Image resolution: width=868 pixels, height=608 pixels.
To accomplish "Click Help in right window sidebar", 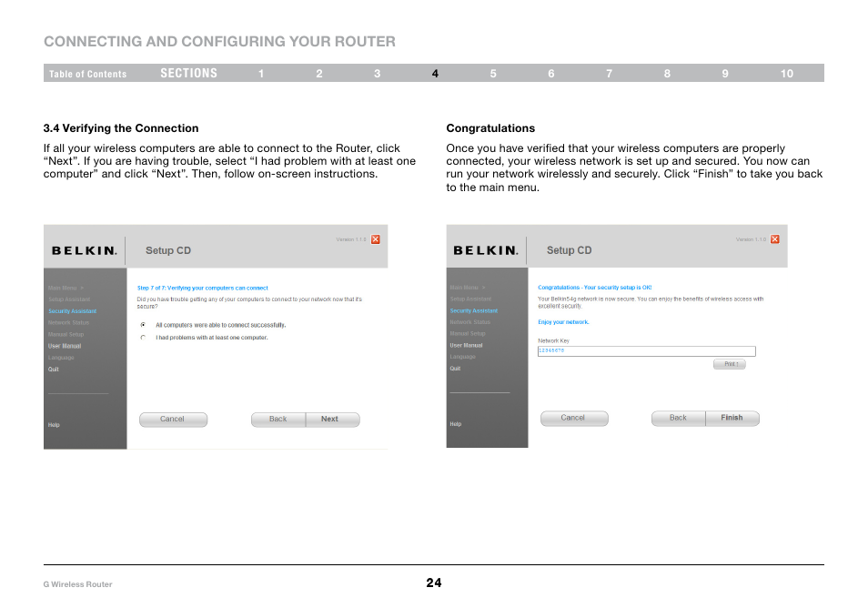I will click(x=456, y=423).
